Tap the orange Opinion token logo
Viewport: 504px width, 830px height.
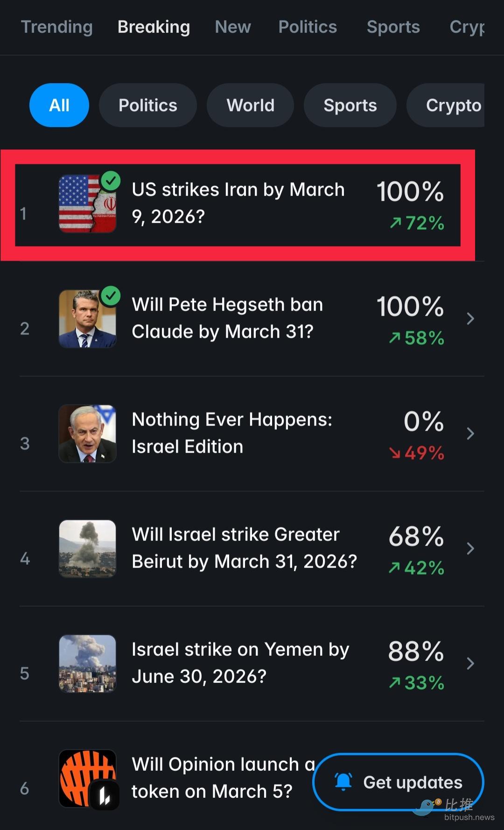pos(87,778)
